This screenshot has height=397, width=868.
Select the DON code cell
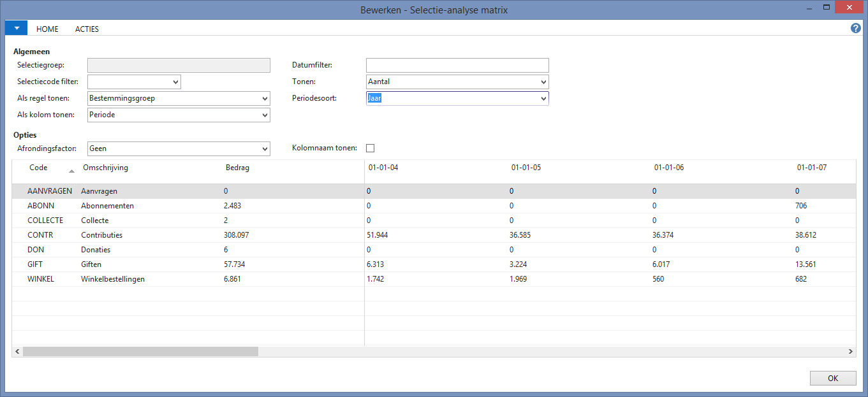[x=36, y=250]
